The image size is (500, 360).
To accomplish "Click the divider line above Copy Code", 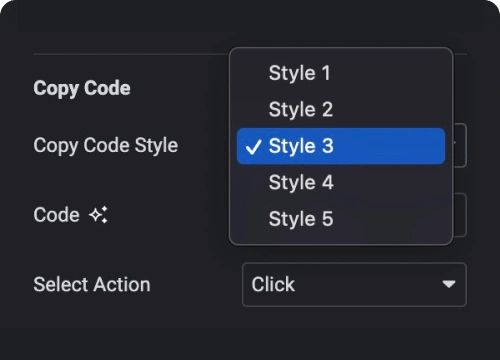I will [x=131, y=54].
